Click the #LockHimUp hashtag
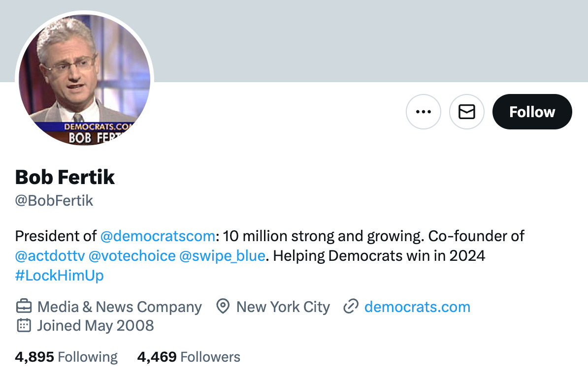 59,275
